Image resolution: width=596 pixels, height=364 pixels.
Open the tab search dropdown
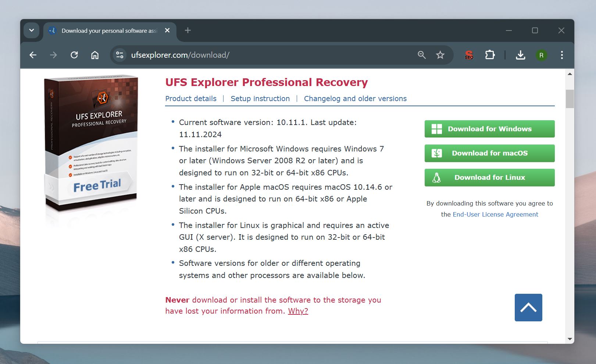click(x=32, y=31)
